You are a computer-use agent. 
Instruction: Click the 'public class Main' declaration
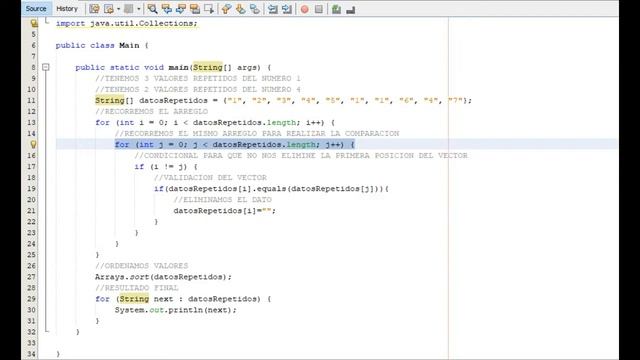click(x=102, y=45)
